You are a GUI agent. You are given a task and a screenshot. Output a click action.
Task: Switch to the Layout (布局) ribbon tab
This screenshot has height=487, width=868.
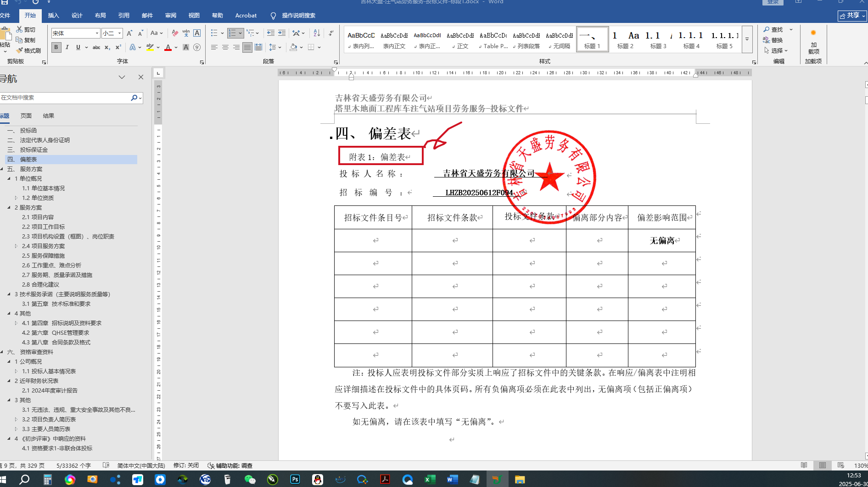(x=101, y=16)
